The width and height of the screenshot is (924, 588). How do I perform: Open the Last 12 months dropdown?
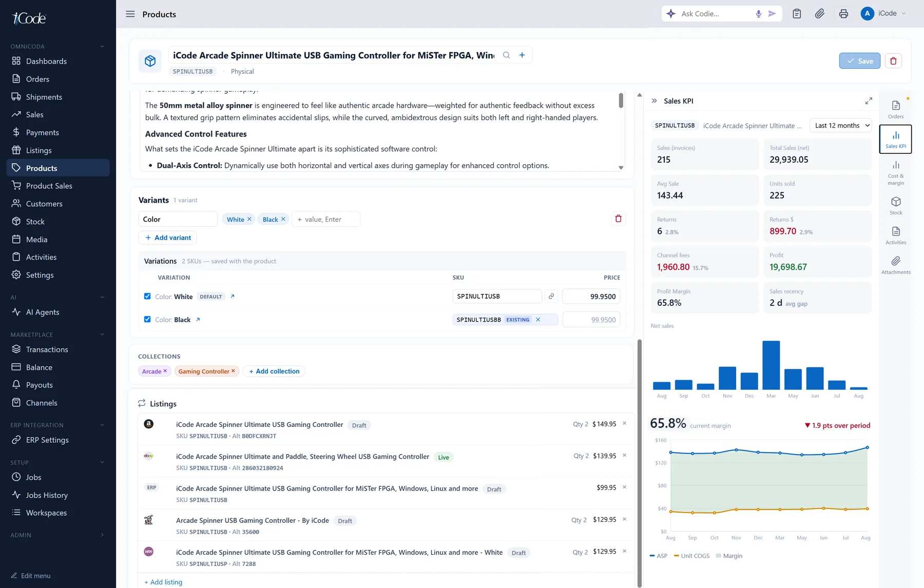[x=840, y=126]
